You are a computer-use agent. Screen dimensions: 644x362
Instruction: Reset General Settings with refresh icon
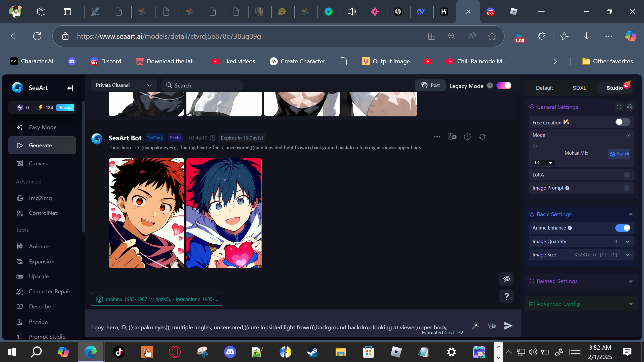click(619, 107)
